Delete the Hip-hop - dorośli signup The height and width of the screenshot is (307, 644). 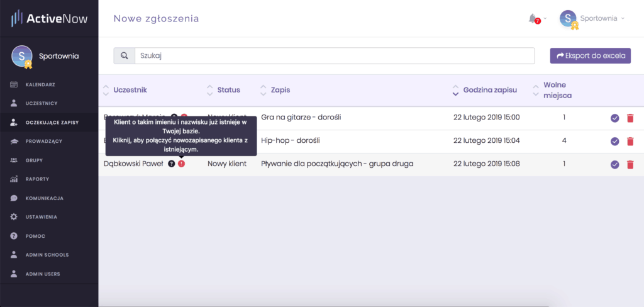pos(630,142)
